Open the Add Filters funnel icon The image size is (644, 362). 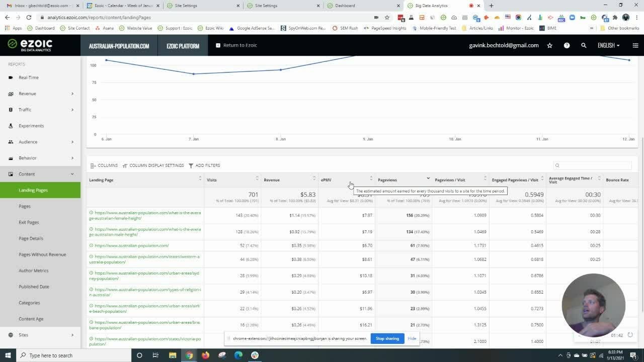191,165
